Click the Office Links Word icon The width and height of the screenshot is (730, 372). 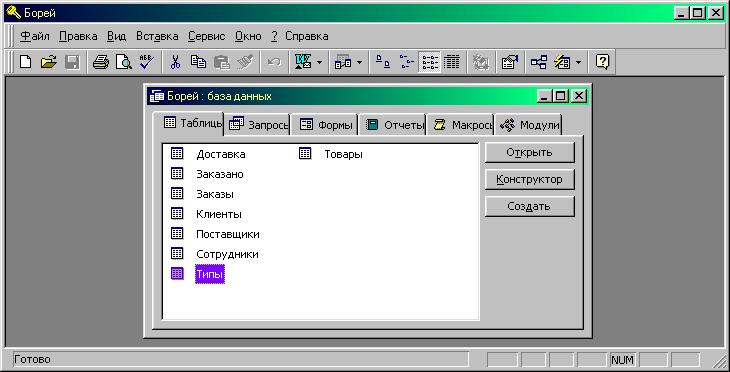303,62
